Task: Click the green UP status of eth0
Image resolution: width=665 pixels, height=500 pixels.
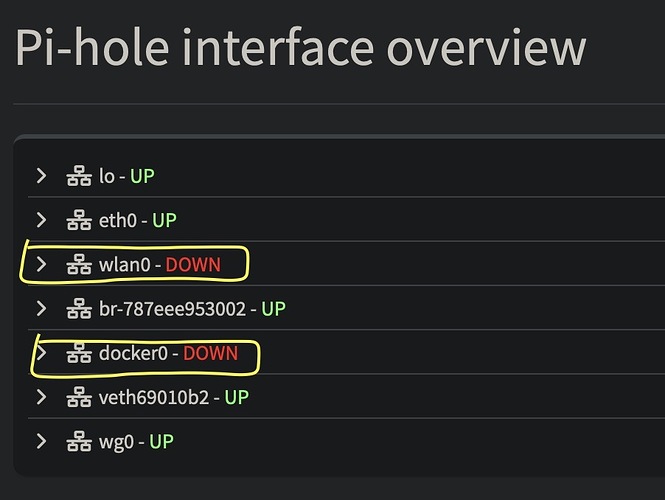Action: [163, 220]
